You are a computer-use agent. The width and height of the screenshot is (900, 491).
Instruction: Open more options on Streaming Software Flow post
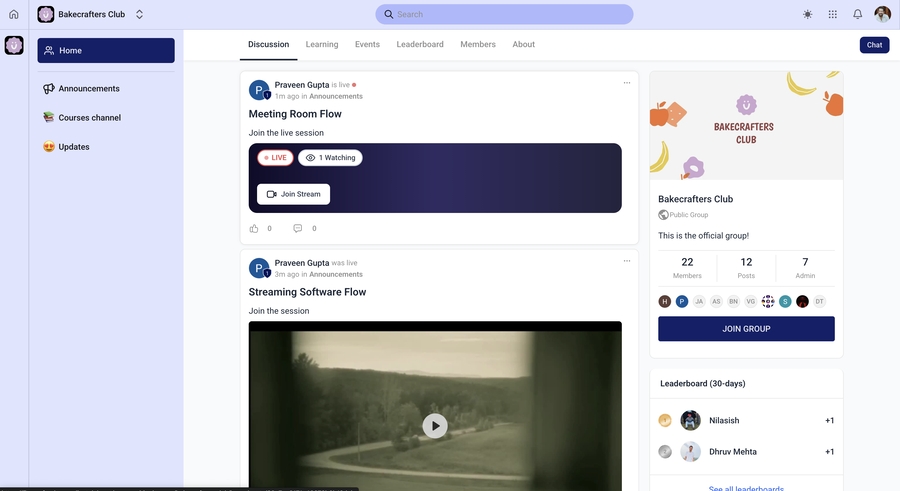click(627, 261)
